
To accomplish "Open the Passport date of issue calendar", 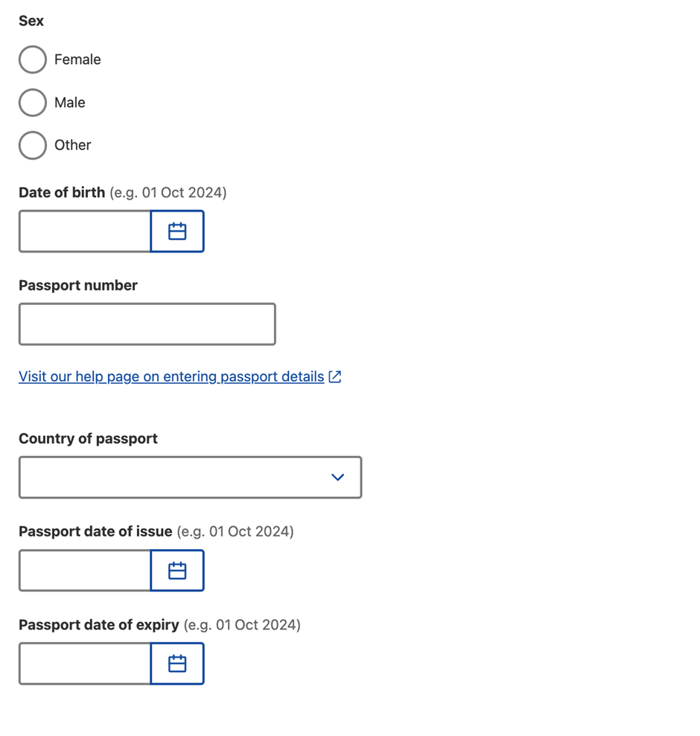I will (177, 571).
